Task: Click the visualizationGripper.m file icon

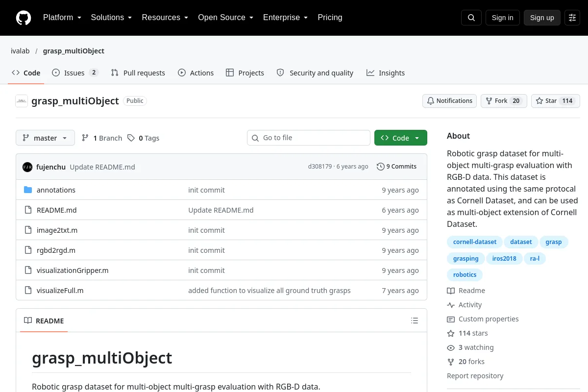Action: pyautogui.click(x=28, y=270)
